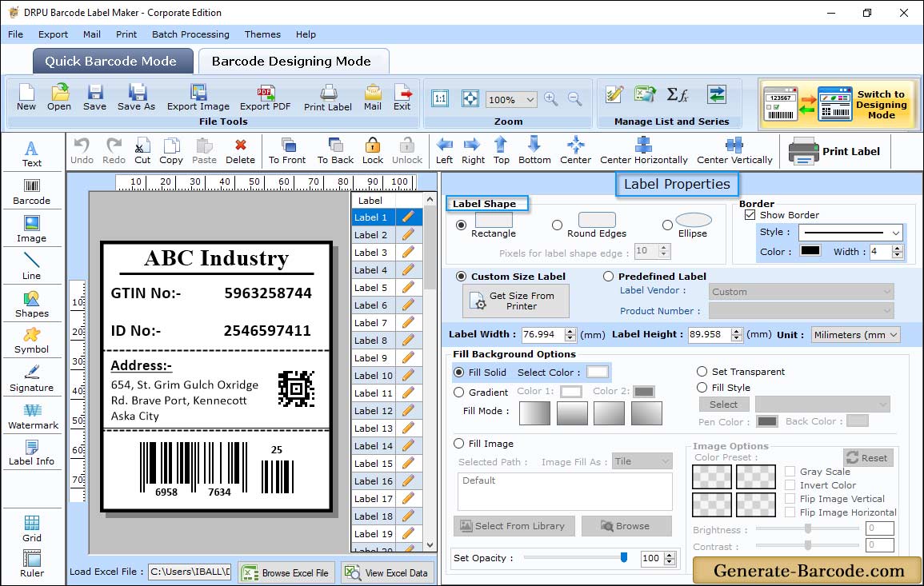924x586 pixels.
Task: Open an existing file
Action: coord(59,98)
